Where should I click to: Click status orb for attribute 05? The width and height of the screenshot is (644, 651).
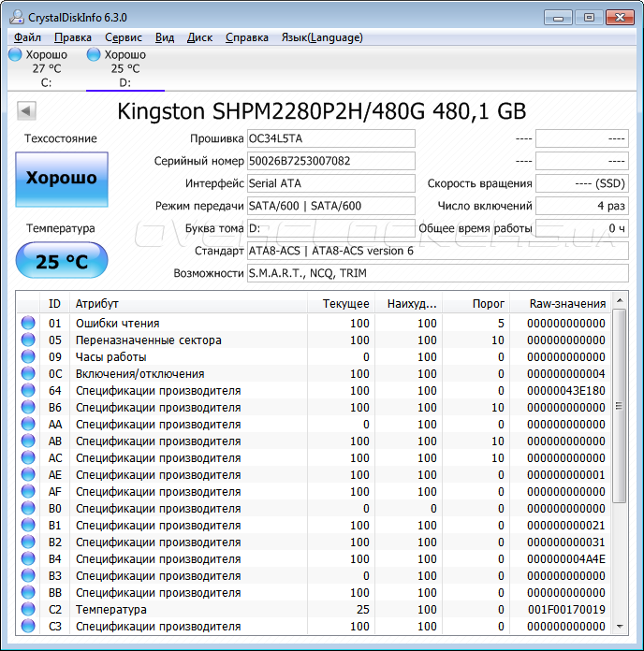tap(28, 340)
